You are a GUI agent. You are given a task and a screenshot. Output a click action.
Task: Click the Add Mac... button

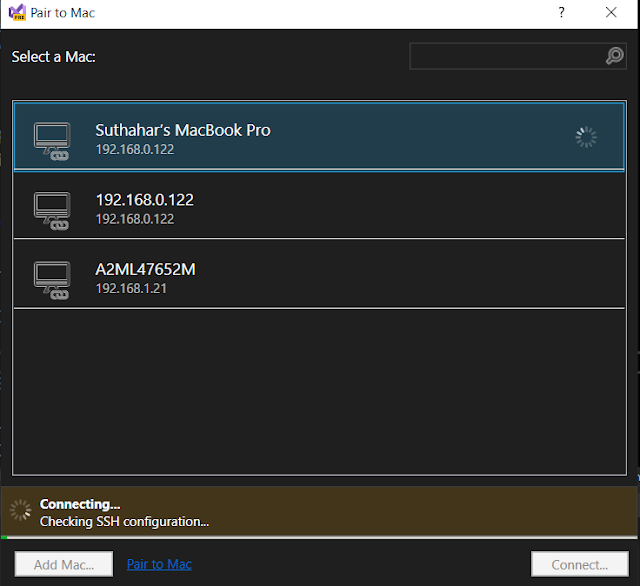coord(64,564)
